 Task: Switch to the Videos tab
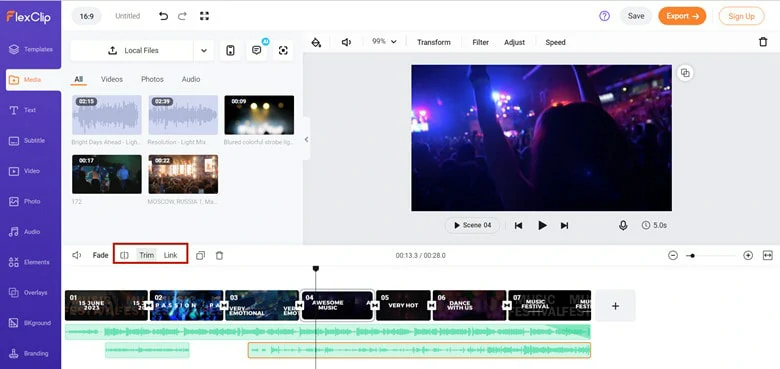112,79
